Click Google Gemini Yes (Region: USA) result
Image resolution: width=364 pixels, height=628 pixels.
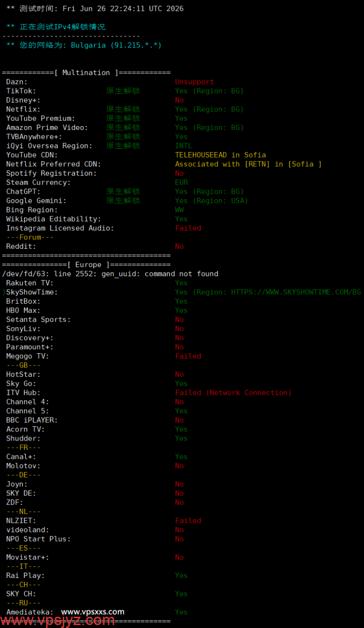211,201
